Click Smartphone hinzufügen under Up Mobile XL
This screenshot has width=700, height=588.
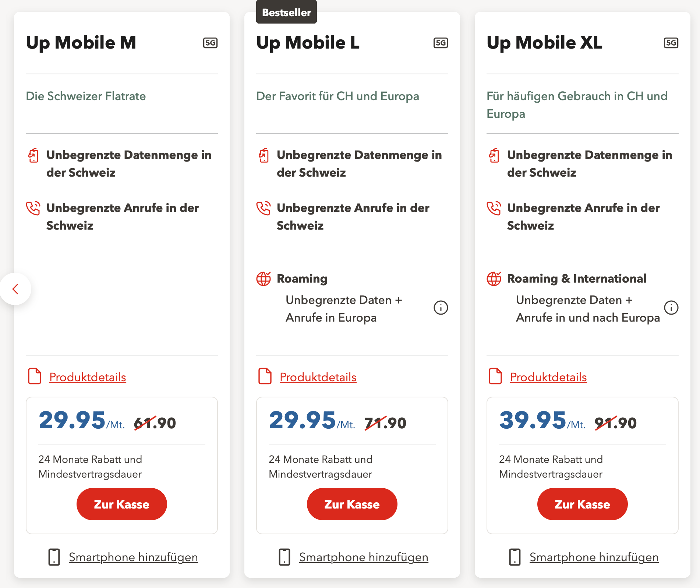coord(594,557)
